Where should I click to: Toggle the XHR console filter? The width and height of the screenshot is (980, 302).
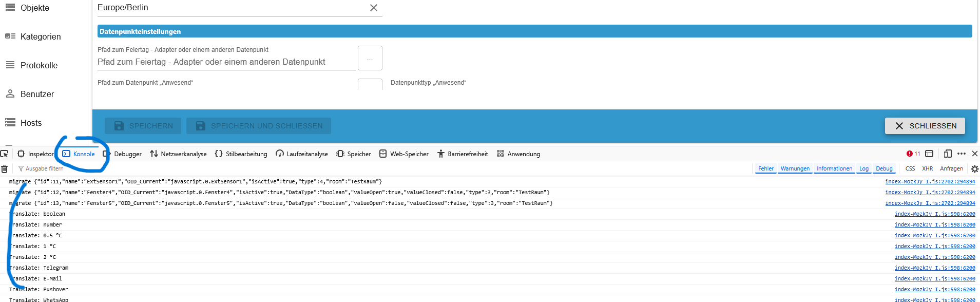click(x=927, y=168)
